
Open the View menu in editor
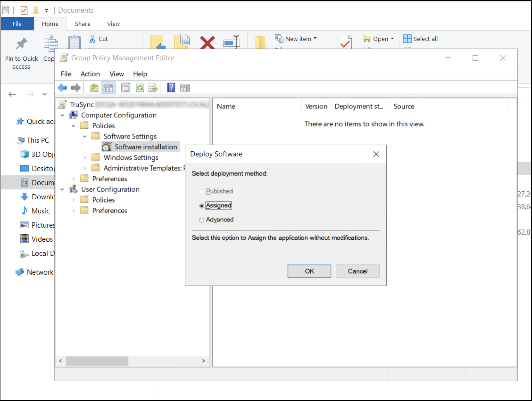[x=116, y=74]
